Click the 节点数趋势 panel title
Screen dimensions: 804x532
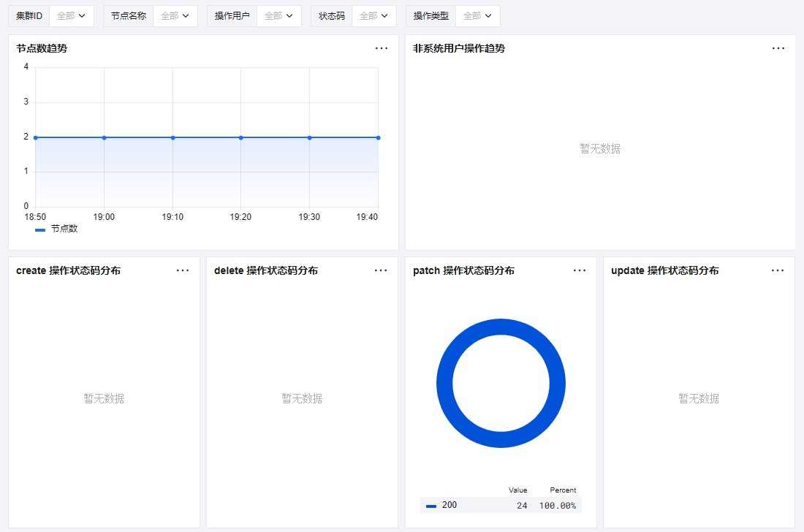42,48
